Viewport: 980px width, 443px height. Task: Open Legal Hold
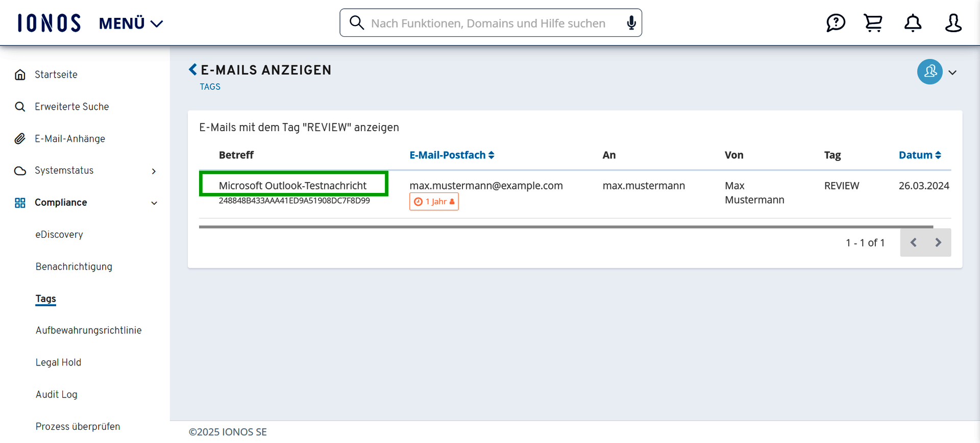[58, 362]
